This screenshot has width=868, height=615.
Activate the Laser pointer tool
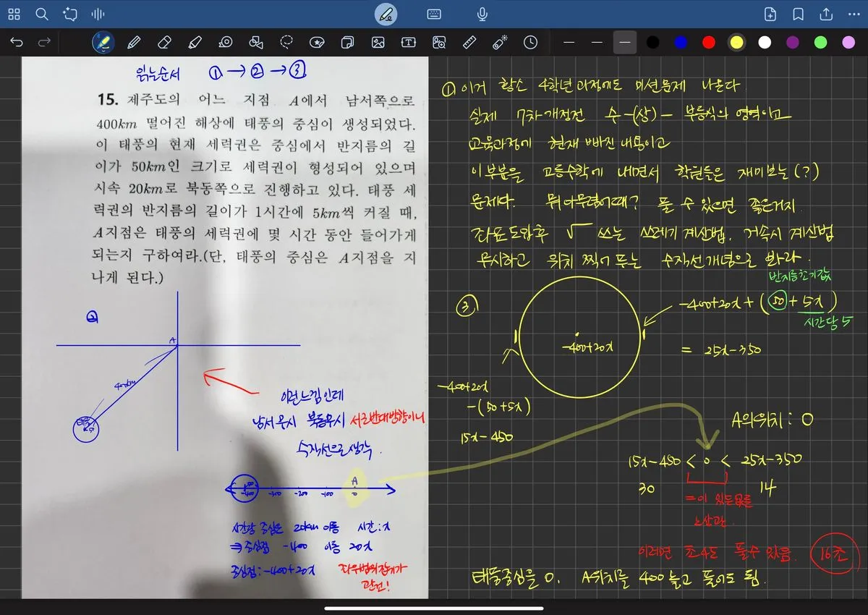tap(500, 43)
